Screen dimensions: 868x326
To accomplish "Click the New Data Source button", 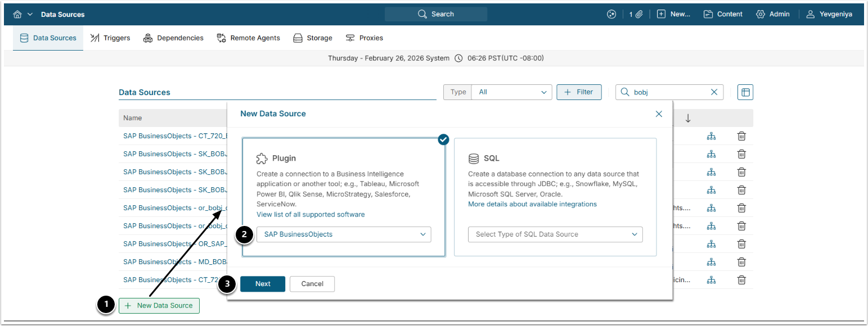I will tap(159, 306).
